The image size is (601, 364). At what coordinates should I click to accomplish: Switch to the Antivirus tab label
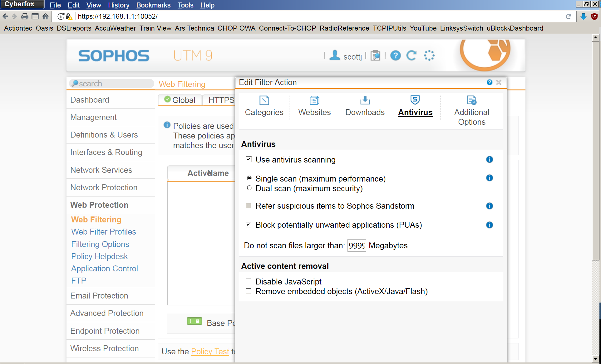415,112
